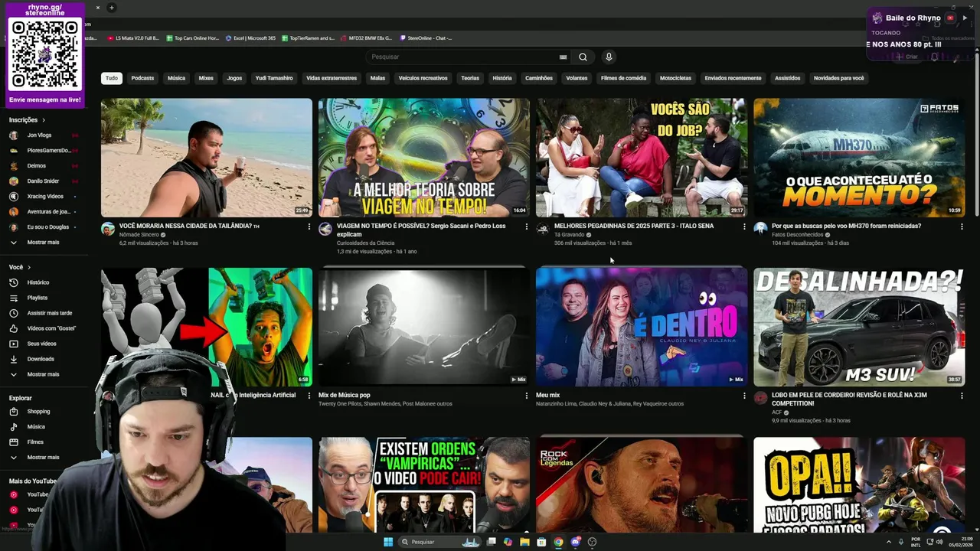Open Eu sou o Douglas channel
Screen dimensions: 980x551
pos(47,227)
